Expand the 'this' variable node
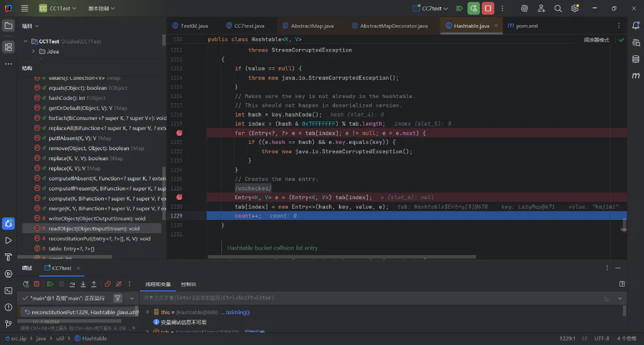 point(148,312)
